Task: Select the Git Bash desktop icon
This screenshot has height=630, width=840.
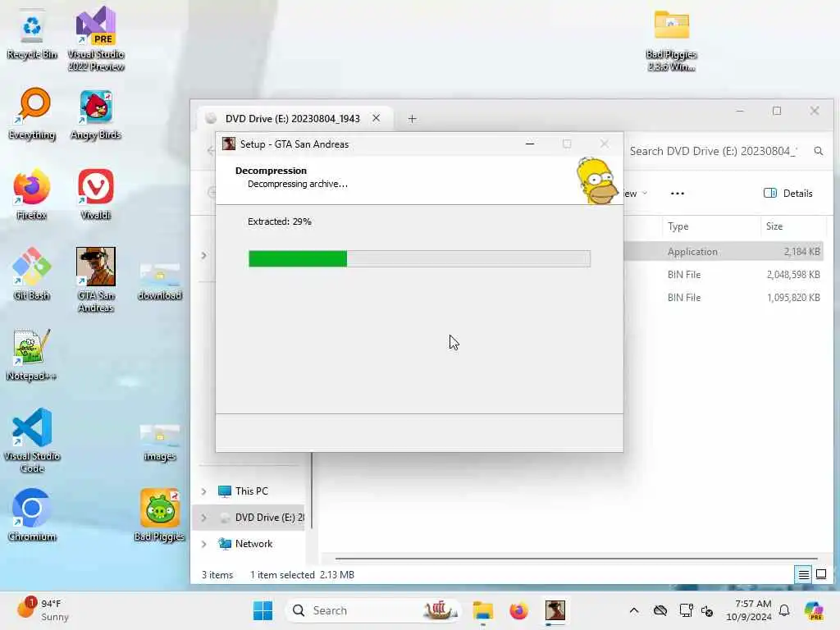Action: pyautogui.click(x=32, y=273)
